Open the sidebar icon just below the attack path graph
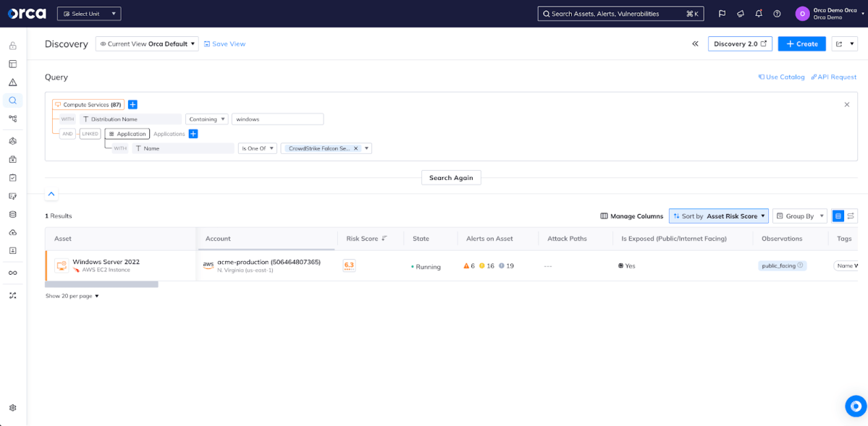Image resolution: width=868 pixels, height=426 pixels. click(13, 141)
